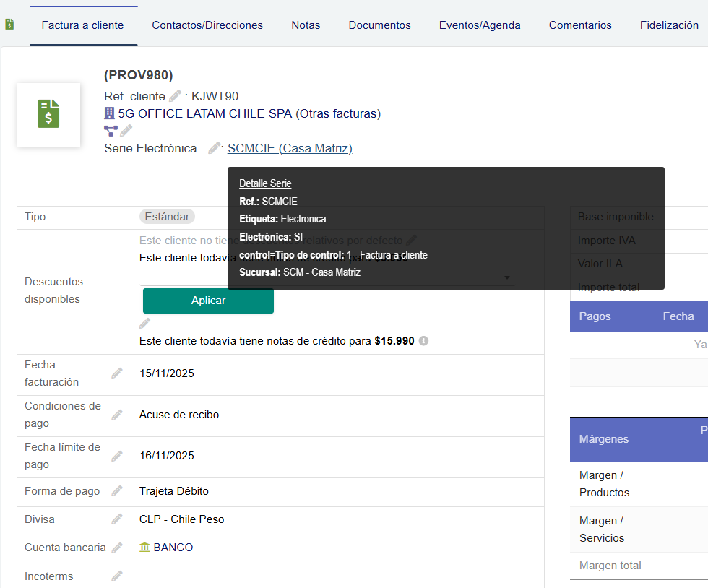The height and width of the screenshot is (588, 708).
Task: Open the SCMCIE (Casa Matriz) link
Action: pyautogui.click(x=290, y=148)
